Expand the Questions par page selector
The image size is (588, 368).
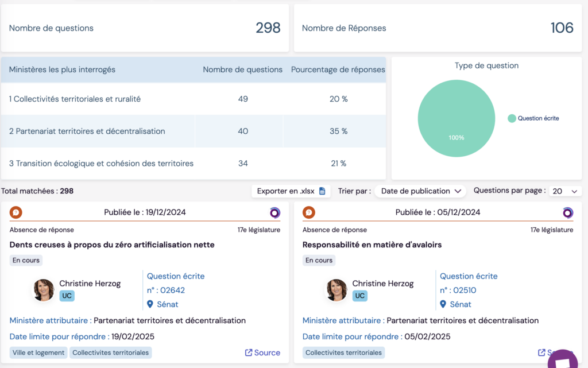click(565, 191)
